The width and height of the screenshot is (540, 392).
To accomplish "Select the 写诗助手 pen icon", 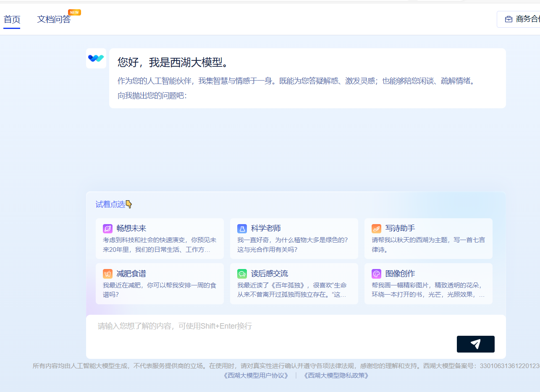I will pyautogui.click(x=376, y=228).
